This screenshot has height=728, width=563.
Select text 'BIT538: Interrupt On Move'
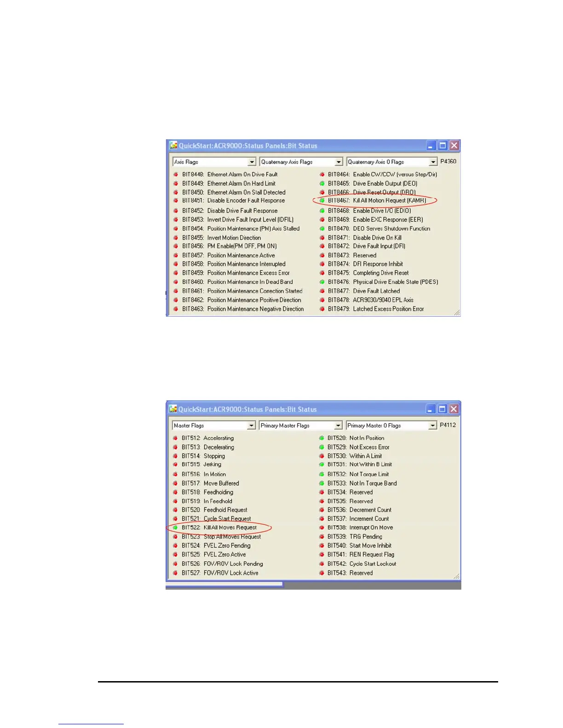click(x=360, y=528)
